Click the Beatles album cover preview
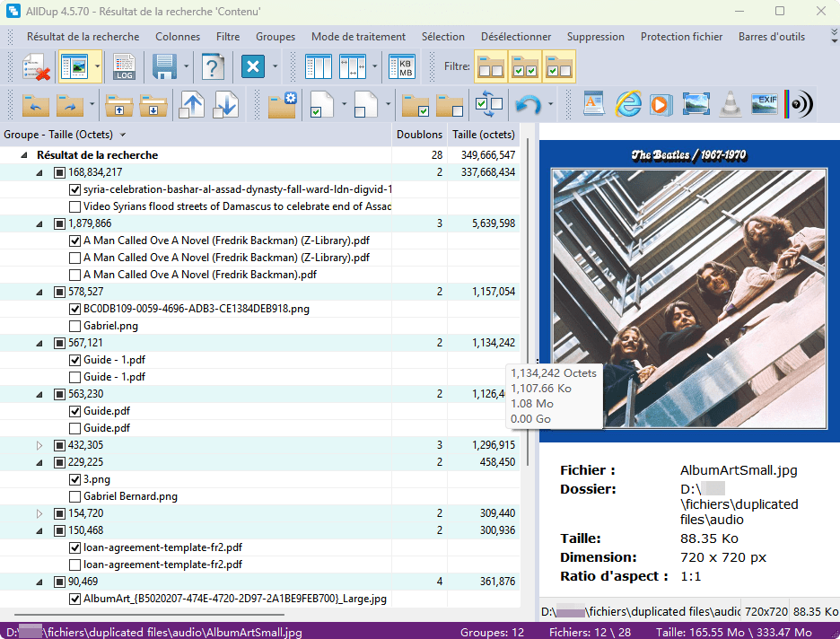 coord(689,291)
